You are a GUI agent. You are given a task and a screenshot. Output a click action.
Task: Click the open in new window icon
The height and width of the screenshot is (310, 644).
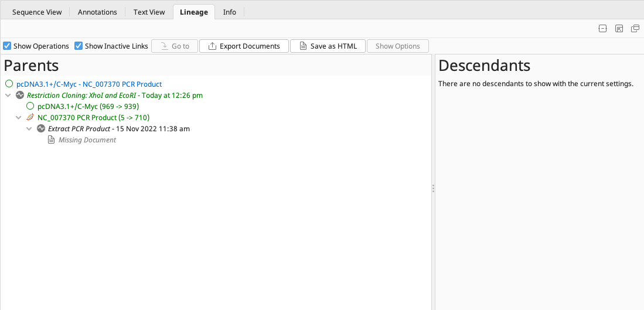pos(635,29)
